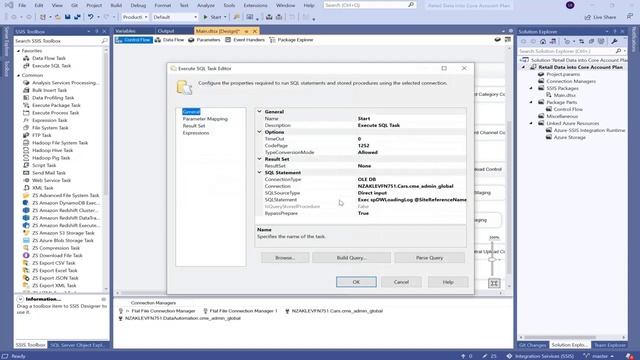Select Execute SQL Task in toolbox Favorites
Image resolution: width=640 pixels, height=360 pixels.
click(x=51, y=66)
